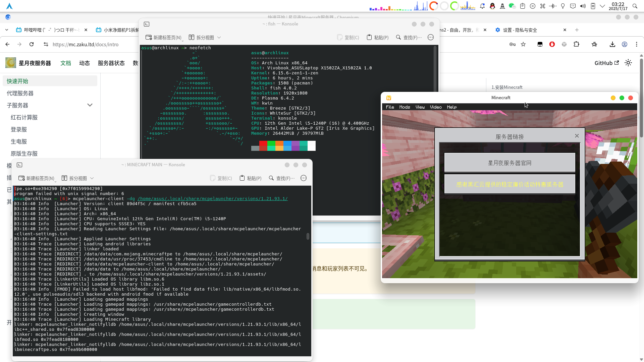
Task: Open 原版生存服 sidebar entry
Action: (x=24, y=154)
